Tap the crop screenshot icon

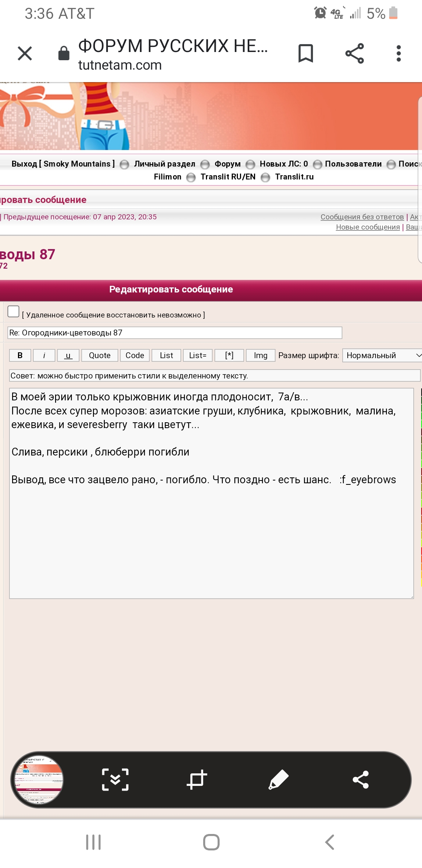click(197, 780)
